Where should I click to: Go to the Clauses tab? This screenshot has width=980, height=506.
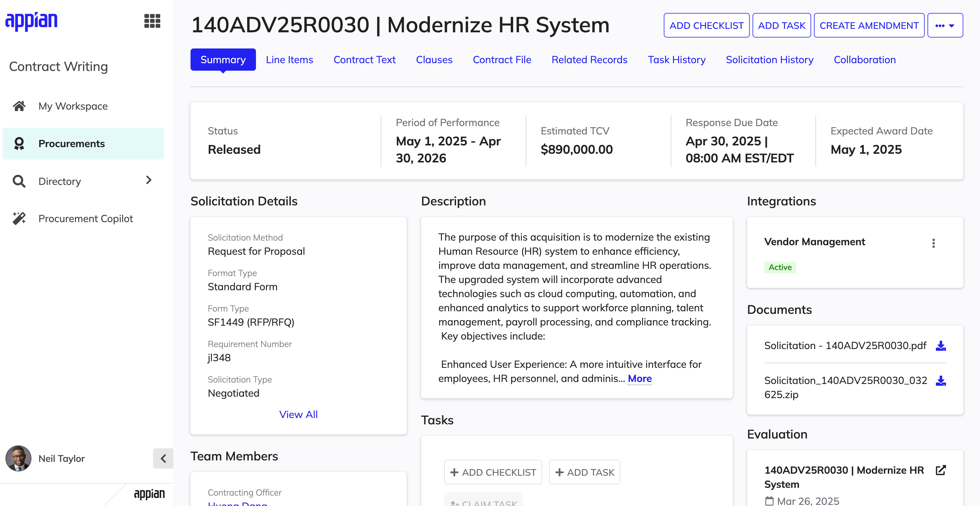tap(434, 60)
